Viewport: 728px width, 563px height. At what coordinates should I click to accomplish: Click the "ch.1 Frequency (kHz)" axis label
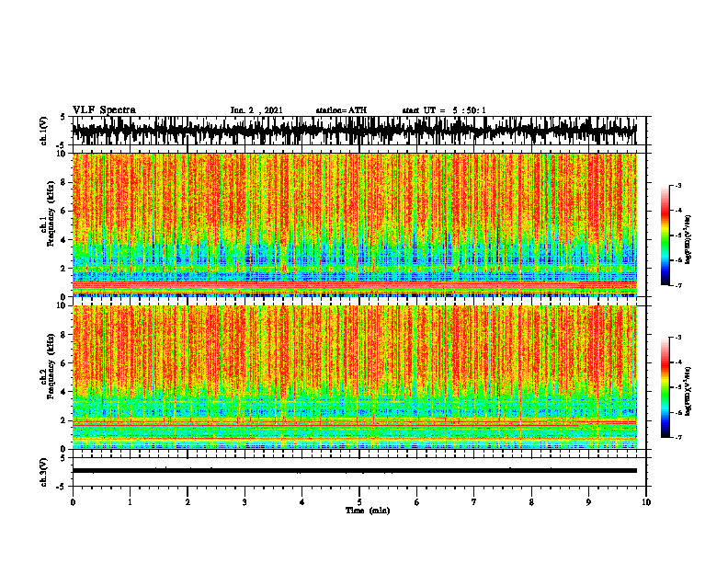(48, 214)
